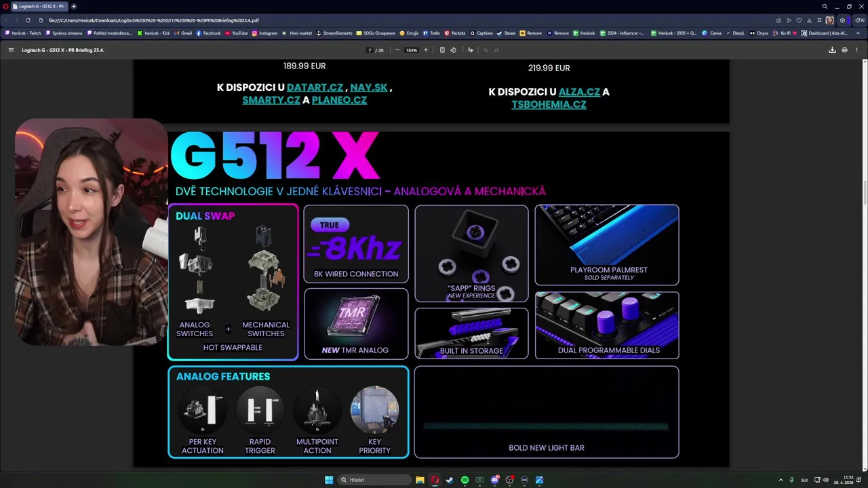Click the BUILT IN STORAGE tile
Image resolution: width=868 pixels, height=488 pixels.
471,333
